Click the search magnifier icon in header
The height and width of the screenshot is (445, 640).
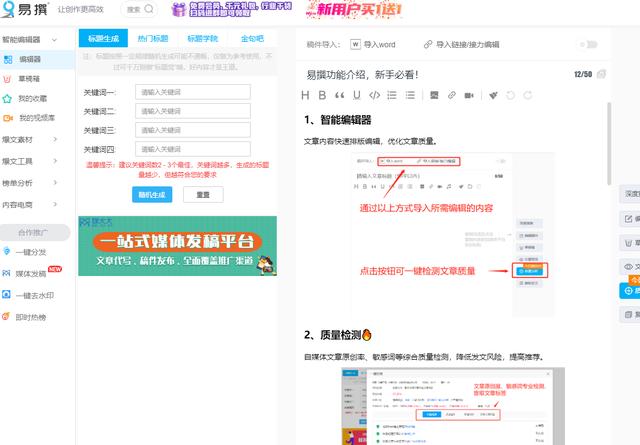click(149, 9)
